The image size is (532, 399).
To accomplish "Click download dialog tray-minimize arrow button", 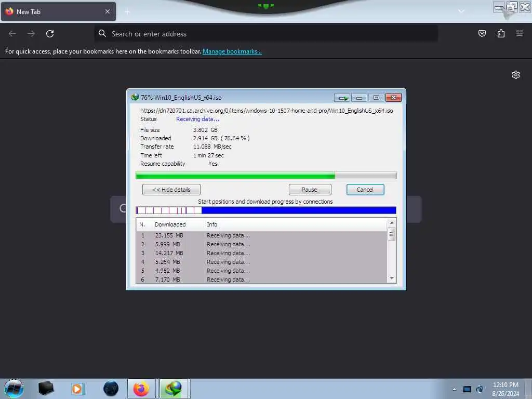I will click(342, 98).
